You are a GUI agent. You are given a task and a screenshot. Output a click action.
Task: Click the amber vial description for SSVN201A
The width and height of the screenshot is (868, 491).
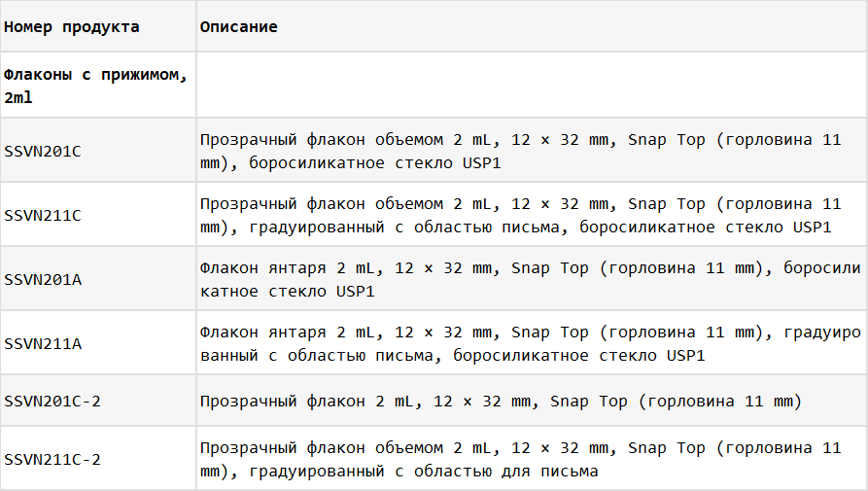(531, 280)
